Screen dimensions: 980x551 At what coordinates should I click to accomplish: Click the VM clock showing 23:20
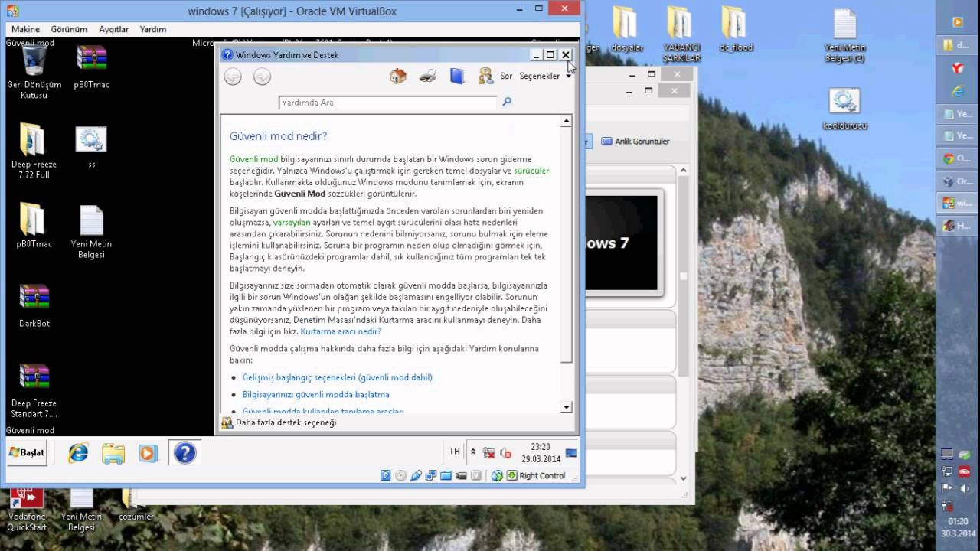541,452
